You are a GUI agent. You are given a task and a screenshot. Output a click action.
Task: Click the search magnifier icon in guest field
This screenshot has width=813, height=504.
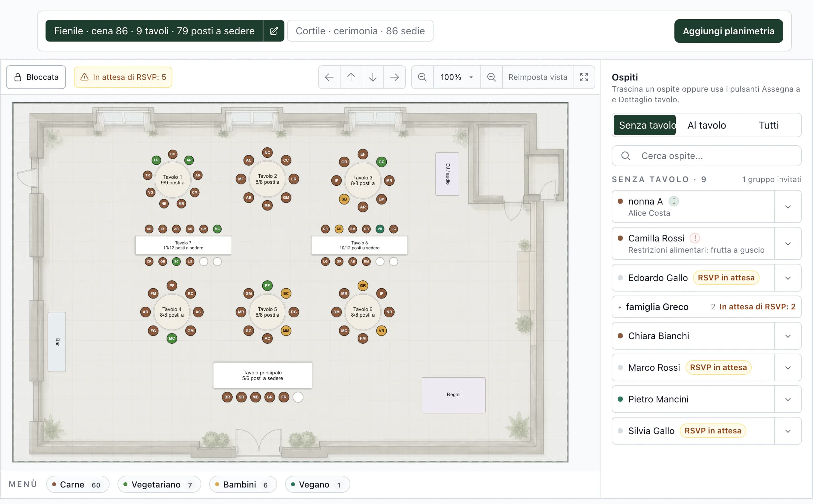coord(626,156)
